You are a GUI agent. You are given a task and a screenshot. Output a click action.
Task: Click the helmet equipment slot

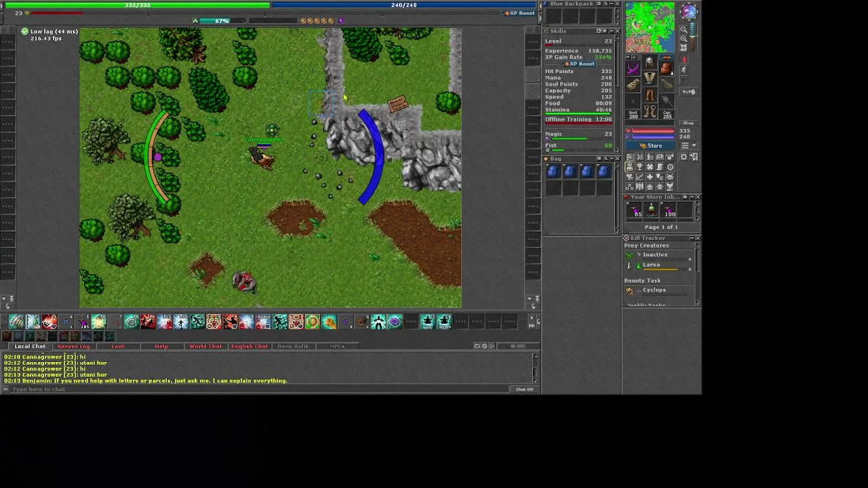(x=650, y=62)
